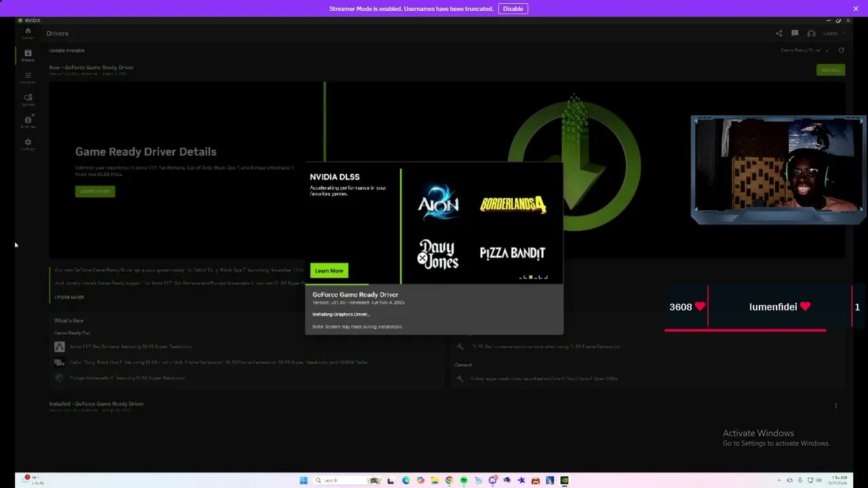This screenshot has width=868, height=488.
Task: Open the three-dot menu for installed driver
Action: (835, 405)
